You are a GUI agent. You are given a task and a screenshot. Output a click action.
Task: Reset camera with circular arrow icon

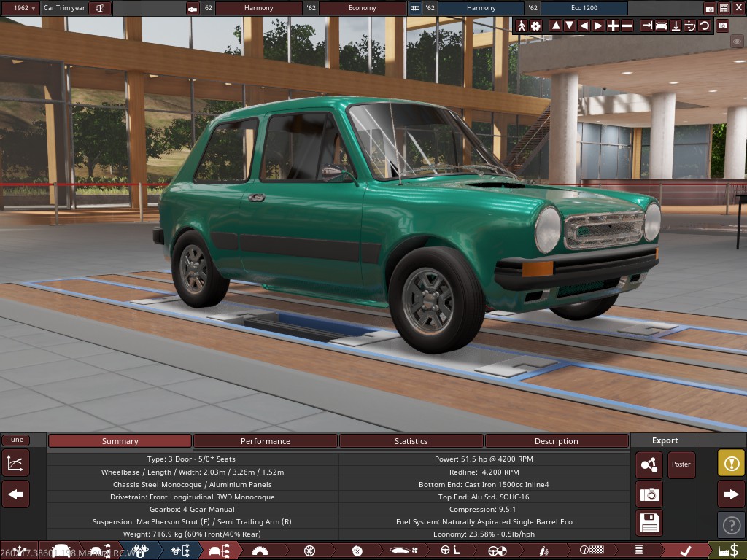(x=704, y=26)
